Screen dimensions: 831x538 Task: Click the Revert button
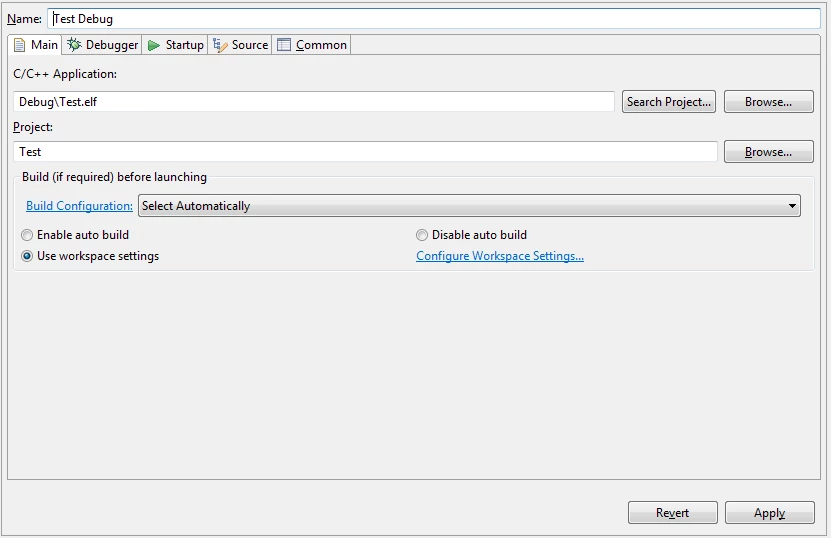pyautogui.click(x=673, y=513)
